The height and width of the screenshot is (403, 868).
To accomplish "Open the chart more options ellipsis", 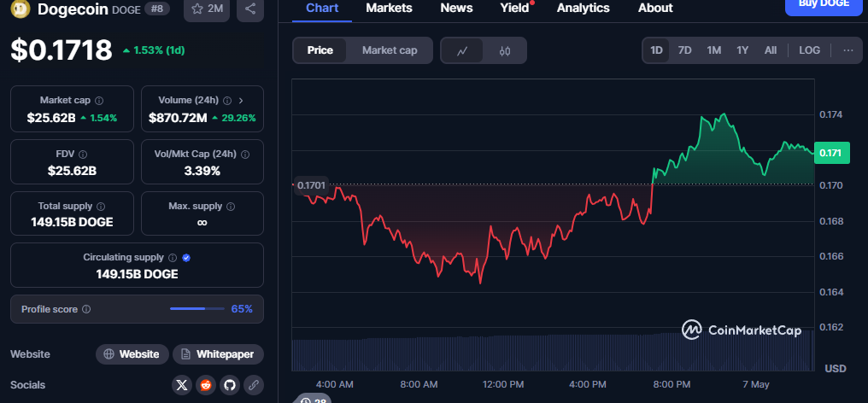I will point(848,50).
